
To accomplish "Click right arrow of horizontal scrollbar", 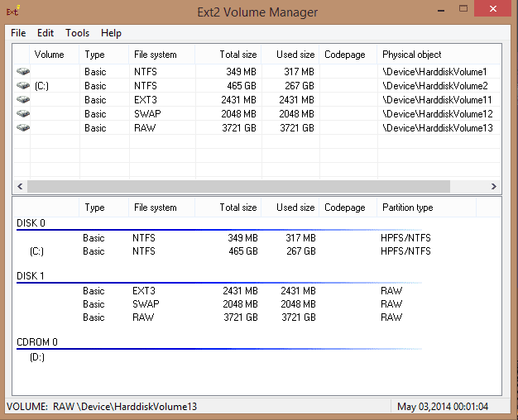I will (493, 186).
